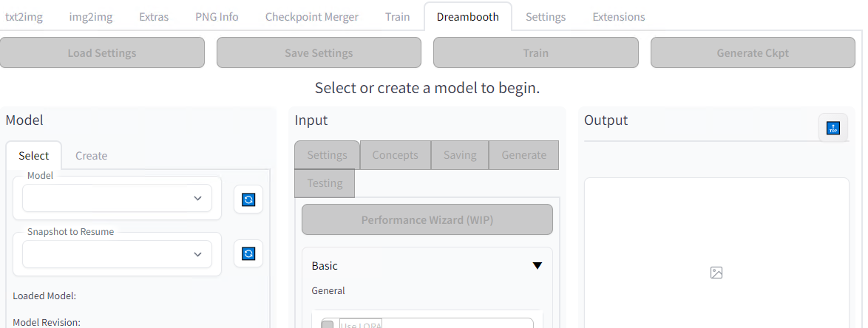
Task: Open the Input Testing tab
Action: [325, 183]
